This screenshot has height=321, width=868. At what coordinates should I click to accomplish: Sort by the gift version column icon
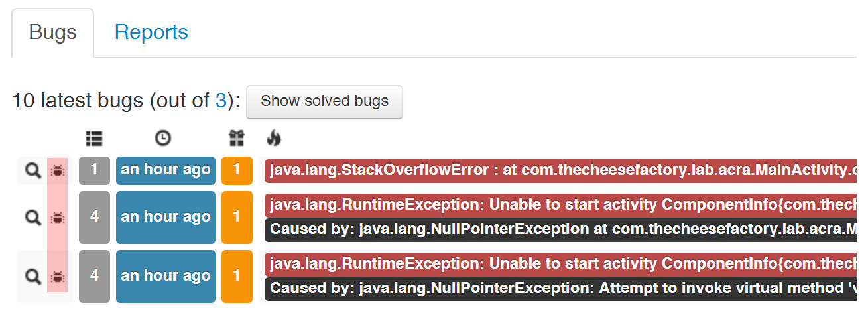237,138
